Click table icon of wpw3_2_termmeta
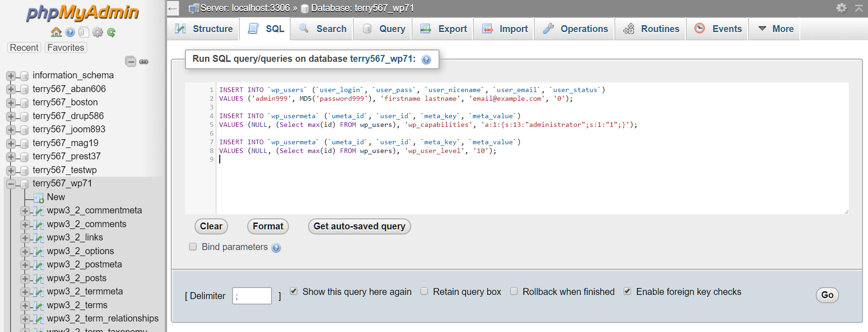Screen dimensions: 868x332 coord(39,292)
